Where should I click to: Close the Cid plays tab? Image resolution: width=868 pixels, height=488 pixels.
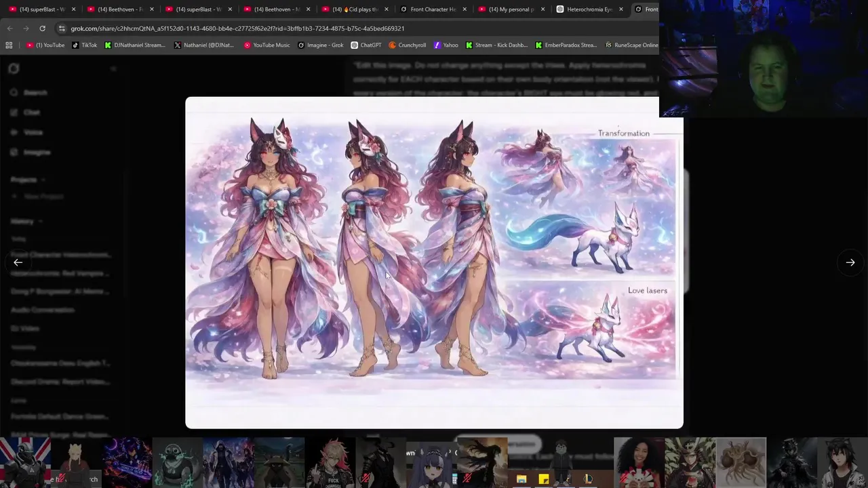(x=386, y=9)
